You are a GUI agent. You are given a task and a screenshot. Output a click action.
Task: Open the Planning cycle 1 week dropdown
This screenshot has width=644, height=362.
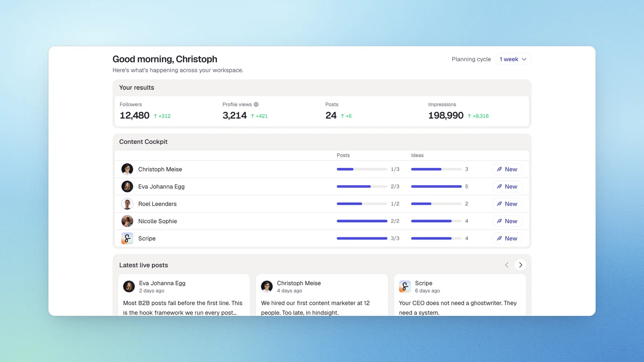point(513,59)
